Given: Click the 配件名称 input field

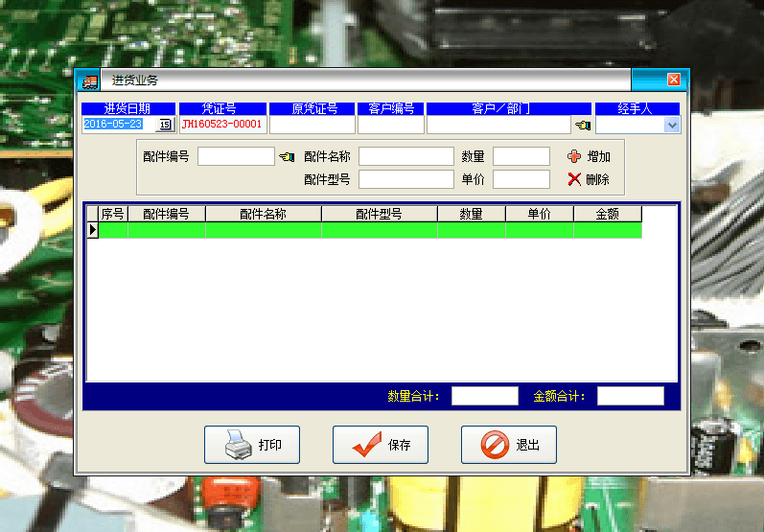Looking at the screenshot, I should point(405,156).
